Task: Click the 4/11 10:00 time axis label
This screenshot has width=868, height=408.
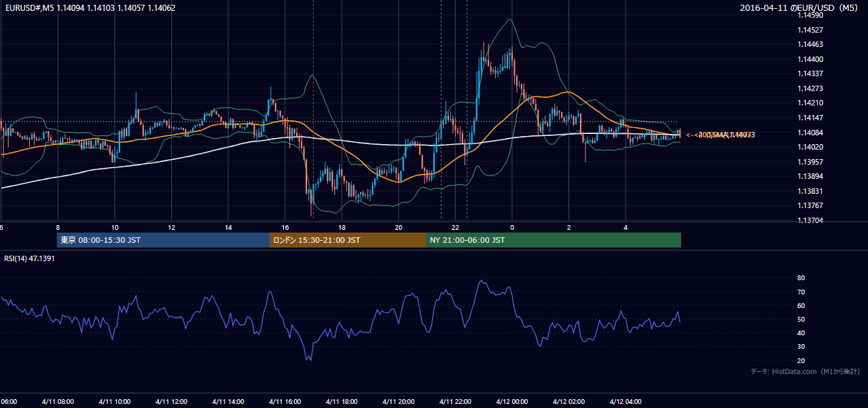Action: pos(115,401)
